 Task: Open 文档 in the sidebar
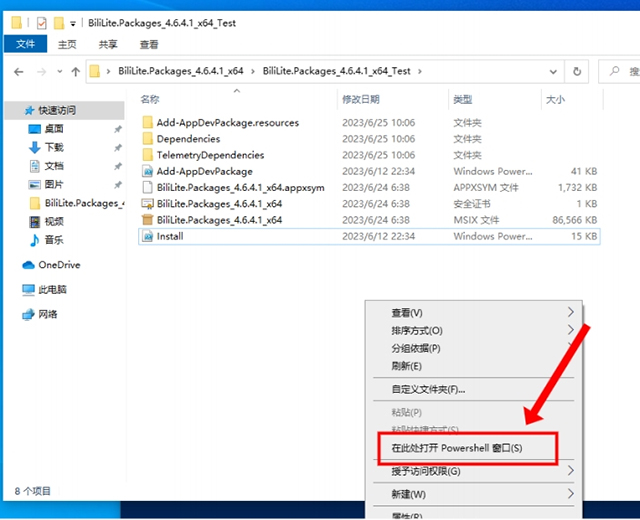click(54, 166)
